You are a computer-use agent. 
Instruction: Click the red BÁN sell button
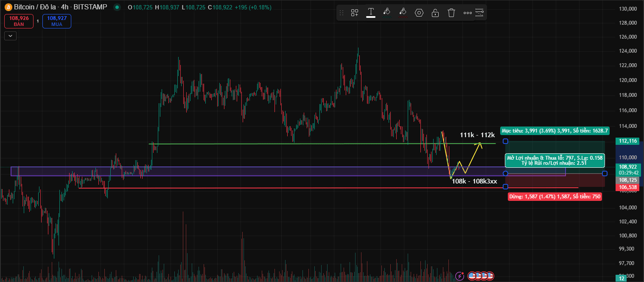coord(19,21)
